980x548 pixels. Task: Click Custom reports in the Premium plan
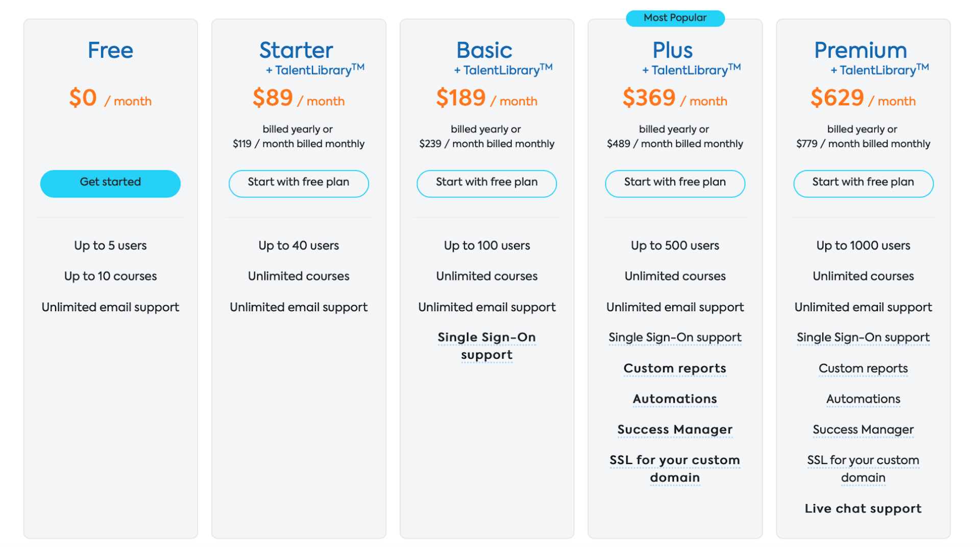click(x=863, y=368)
